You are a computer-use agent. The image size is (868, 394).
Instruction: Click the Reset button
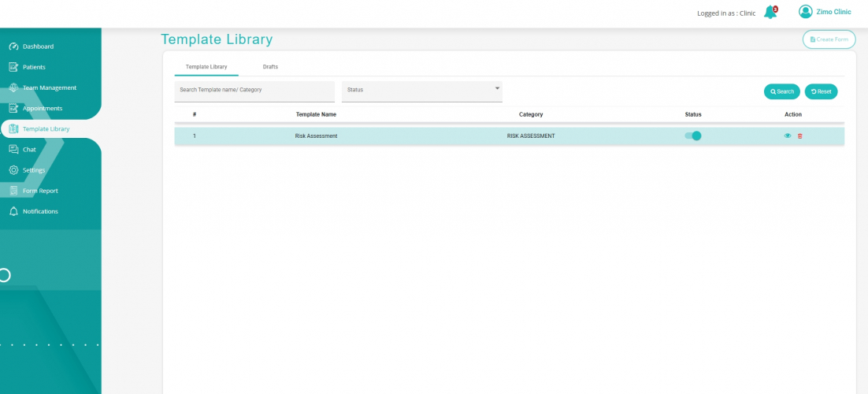click(x=821, y=91)
